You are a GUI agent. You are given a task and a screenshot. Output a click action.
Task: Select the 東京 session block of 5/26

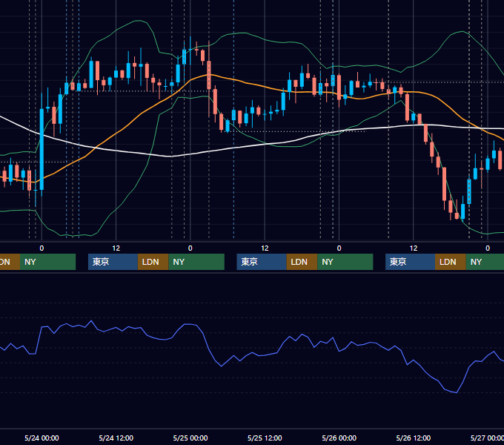(x=410, y=262)
